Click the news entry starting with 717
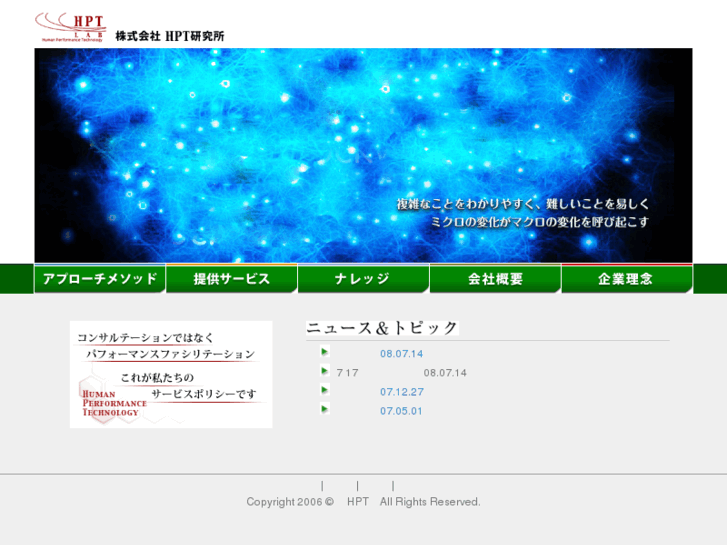Viewport: 727px width, 545px height. point(402,373)
